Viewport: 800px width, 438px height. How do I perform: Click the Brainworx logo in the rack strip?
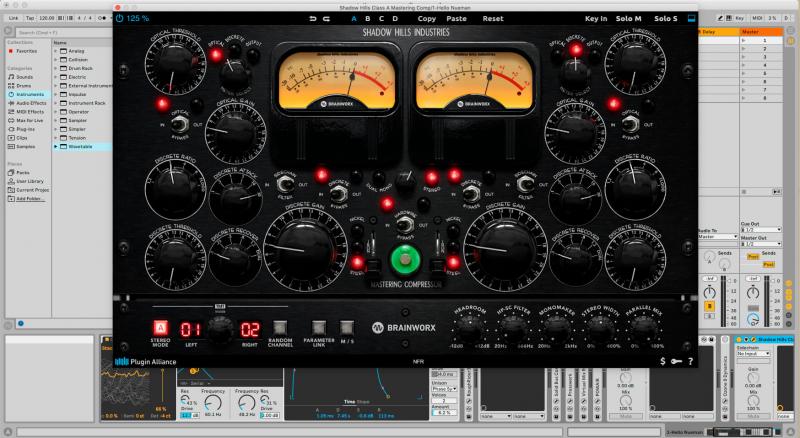(x=404, y=328)
